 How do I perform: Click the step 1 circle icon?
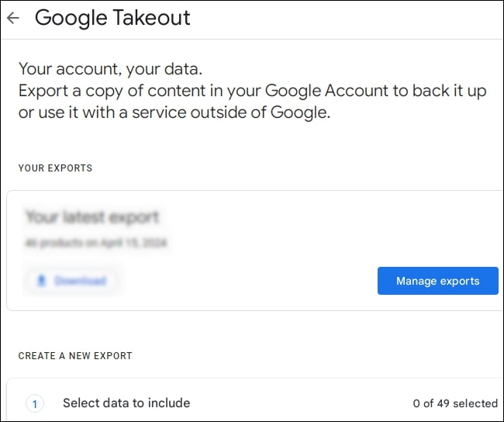click(35, 403)
